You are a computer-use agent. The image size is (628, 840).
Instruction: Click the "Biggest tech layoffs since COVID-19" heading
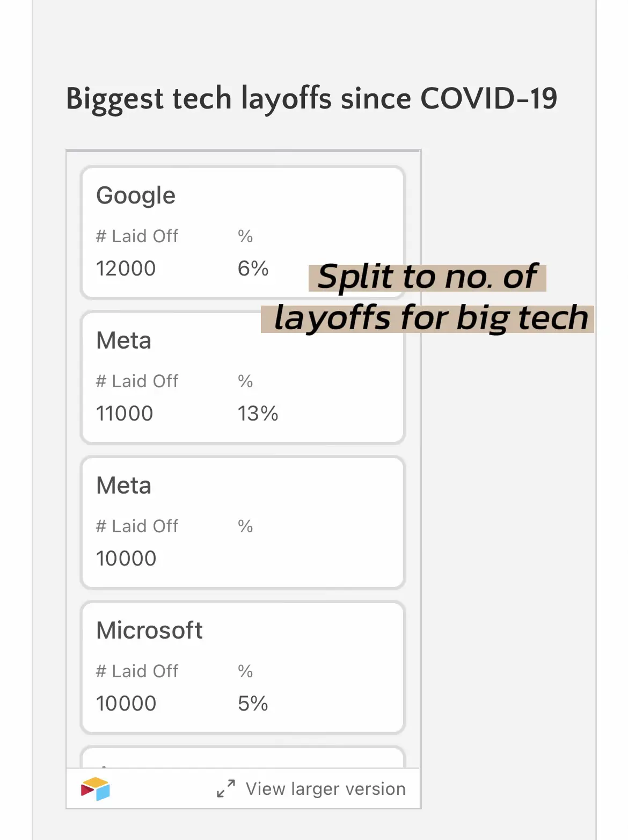(x=311, y=99)
